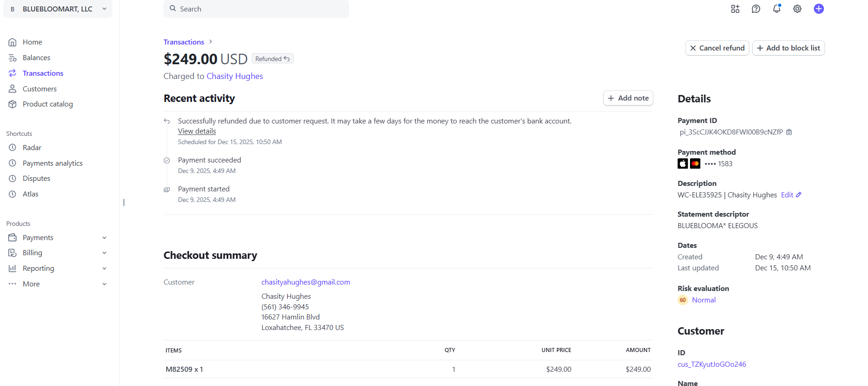
Task: Click the Reporting chart icon
Action: [x=12, y=269]
